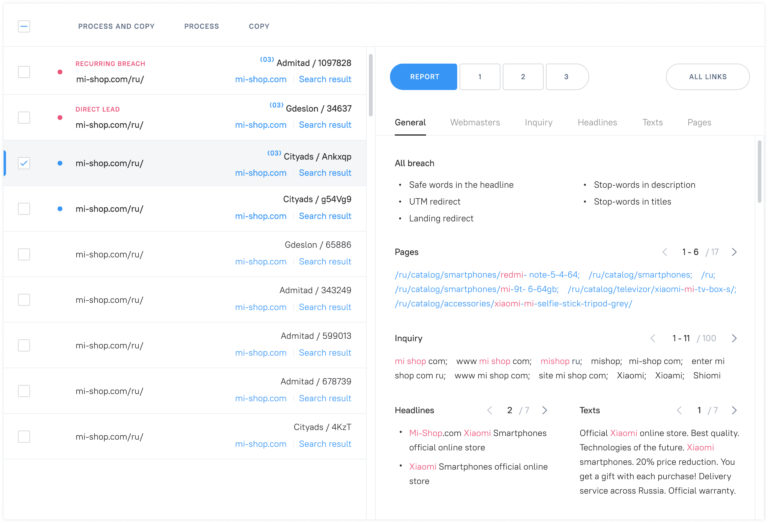Screen dimensions: 768x523
Task: Click next arrow in Pages pagination
Action: click(x=734, y=252)
